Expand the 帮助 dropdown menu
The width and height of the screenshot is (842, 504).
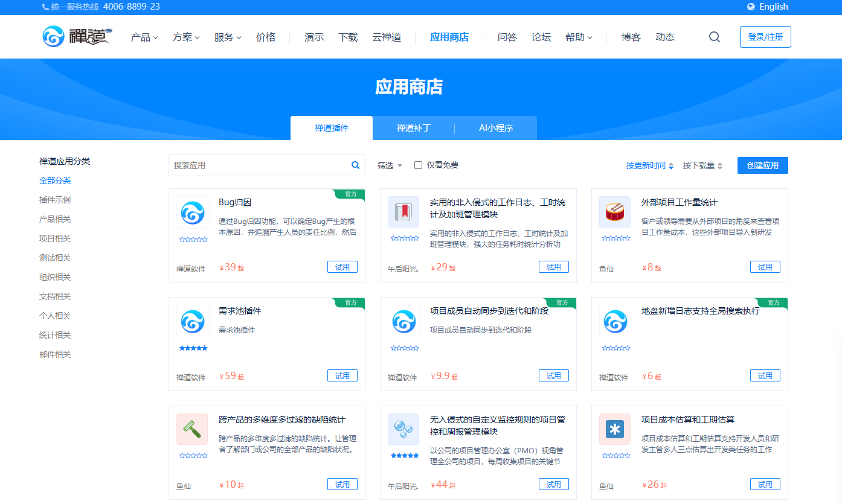tap(579, 37)
